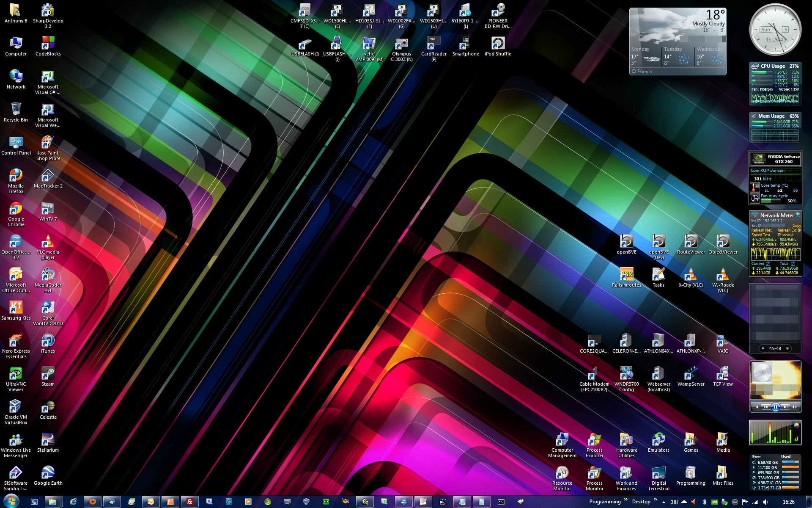Image resolution: width=812 pixels, height=508 pixels.
Task: Pause playback in the media player gadget
Action: [775, 407]
